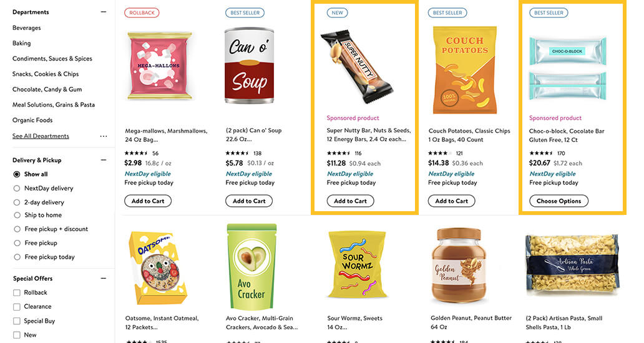Select the NextDay delivery radio button

pyautogui.click(x=17, y=188)
